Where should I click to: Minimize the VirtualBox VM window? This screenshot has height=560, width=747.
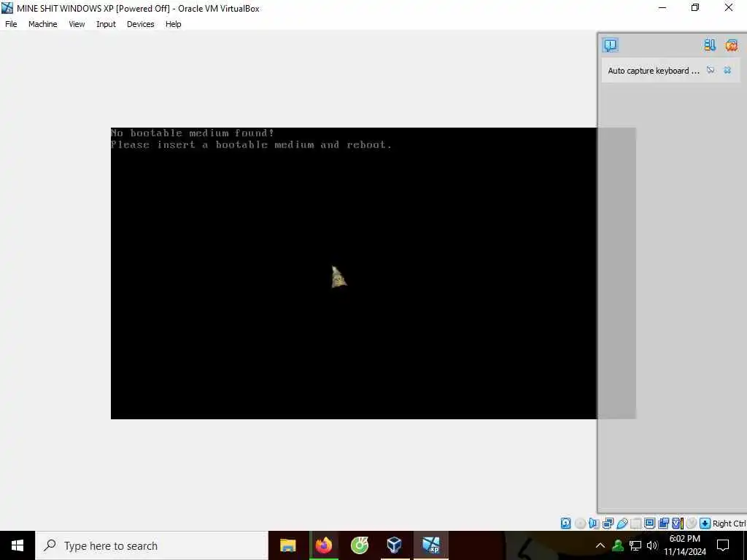pyautogui.click(x=662, y=7)
